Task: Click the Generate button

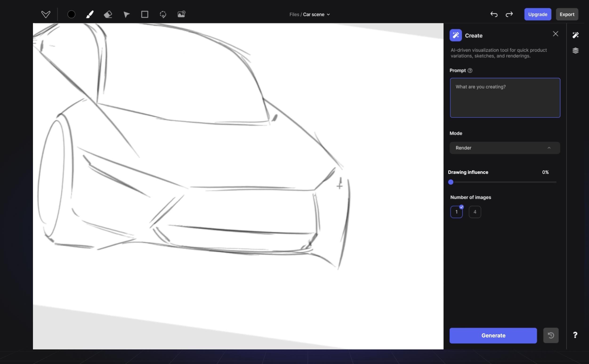Action: (x=493, y=335)
